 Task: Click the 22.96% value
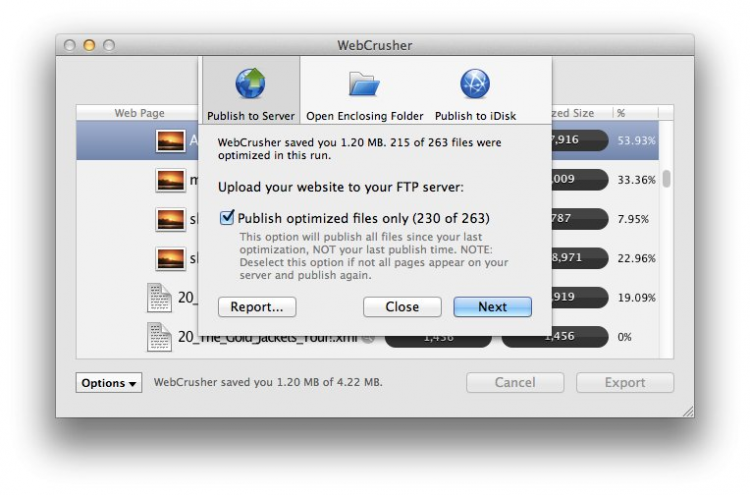point(636,258)
